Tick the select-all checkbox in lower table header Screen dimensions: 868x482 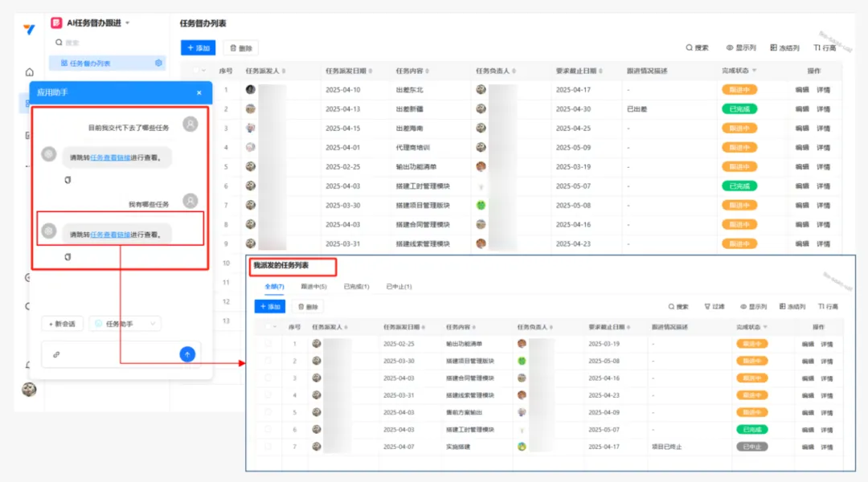[268, 327]
